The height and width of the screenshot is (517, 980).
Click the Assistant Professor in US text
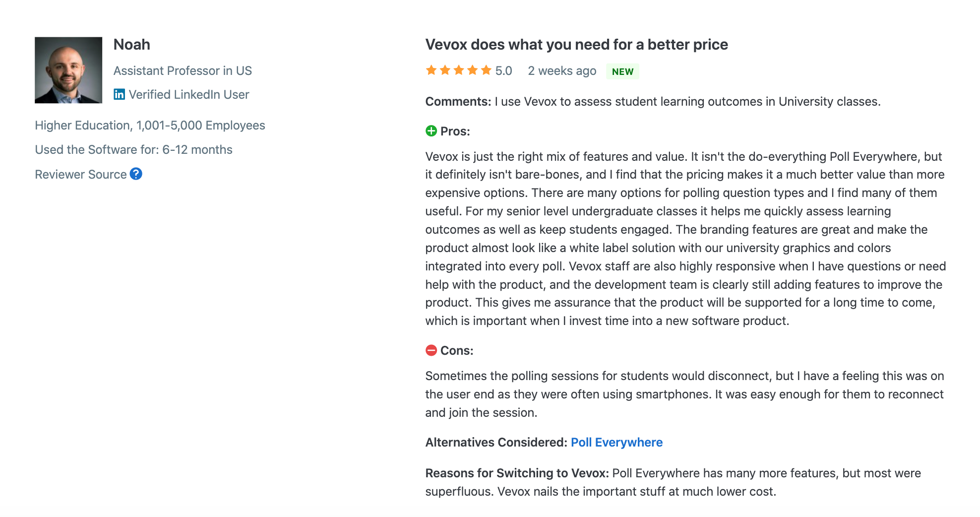pyautogui.click(x=183, y=70)
